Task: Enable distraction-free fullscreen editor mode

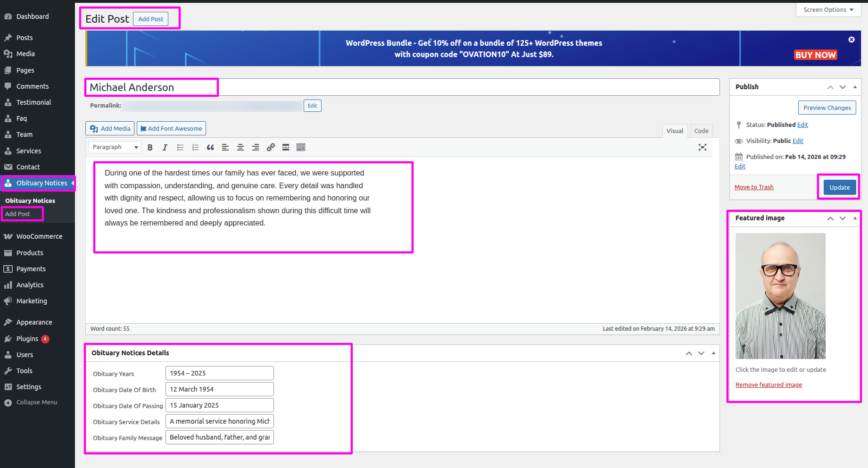Action: (702, 147)
